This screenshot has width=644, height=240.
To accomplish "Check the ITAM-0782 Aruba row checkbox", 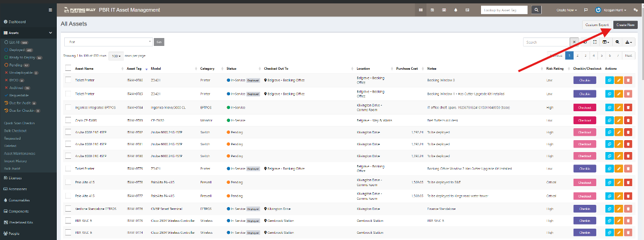I will (68, 132).
